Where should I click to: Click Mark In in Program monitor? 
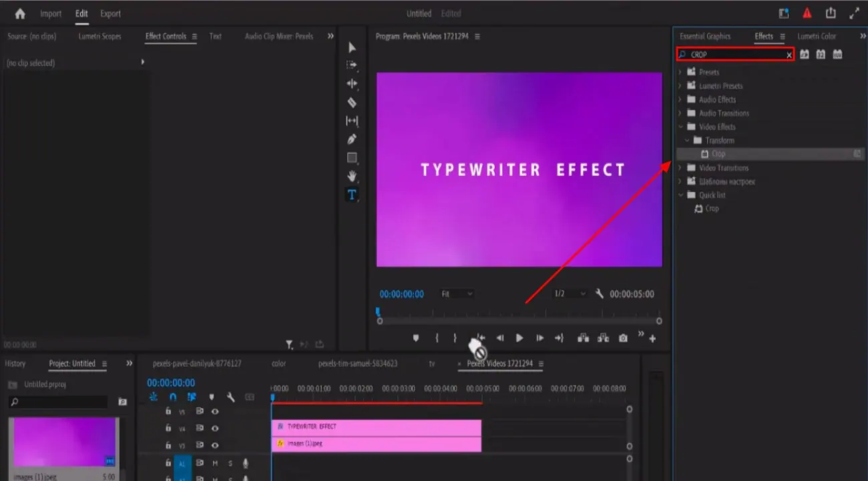tap(437, 338)
